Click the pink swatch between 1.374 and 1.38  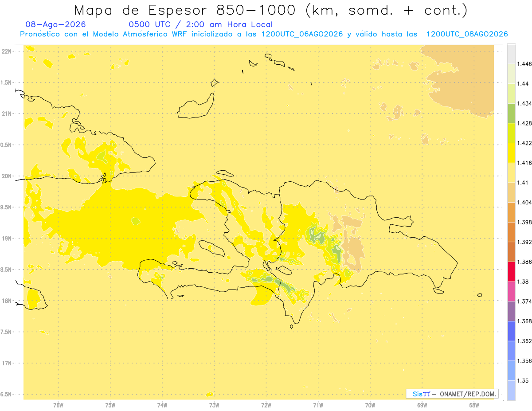pos(511,291)
